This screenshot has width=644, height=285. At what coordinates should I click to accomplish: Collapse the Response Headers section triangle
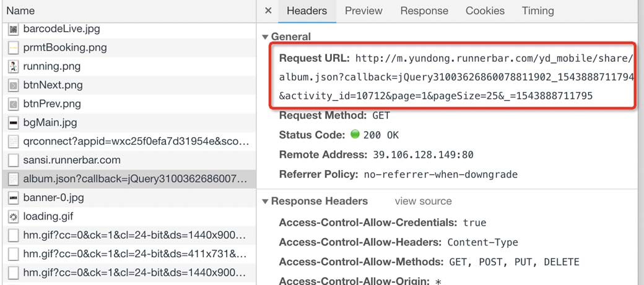click(265, 202)
